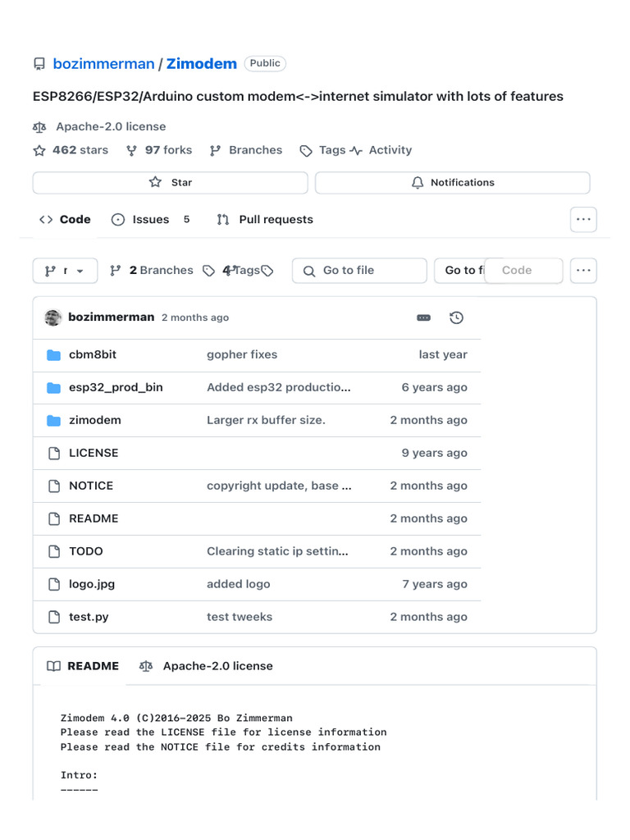The width and height of the screenshot is (630, 840).
Task: Switch to the Issues tab
Action: click(151, 220)
